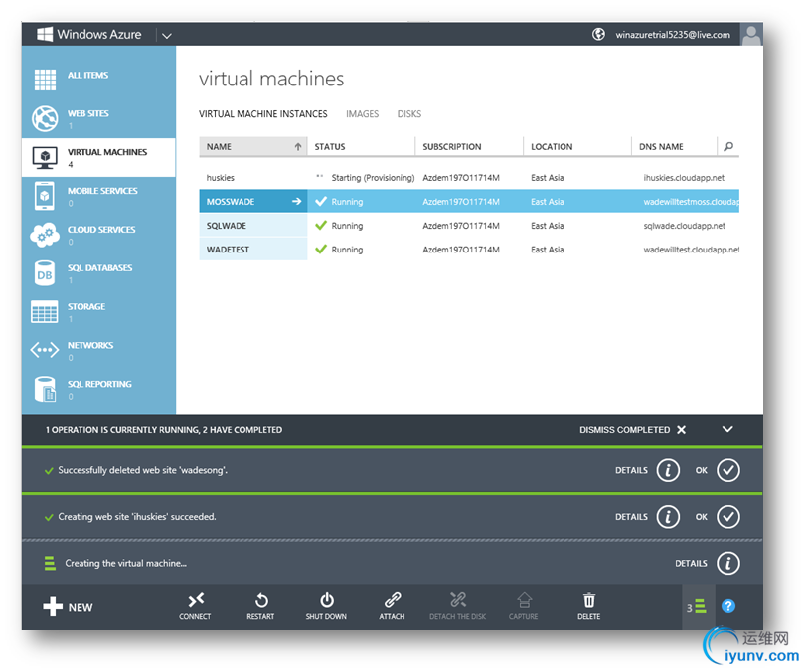Open the help question mark icon
The width and height of the screenshot is (805, 672).
pyautogui.click(x=728, y=606)
